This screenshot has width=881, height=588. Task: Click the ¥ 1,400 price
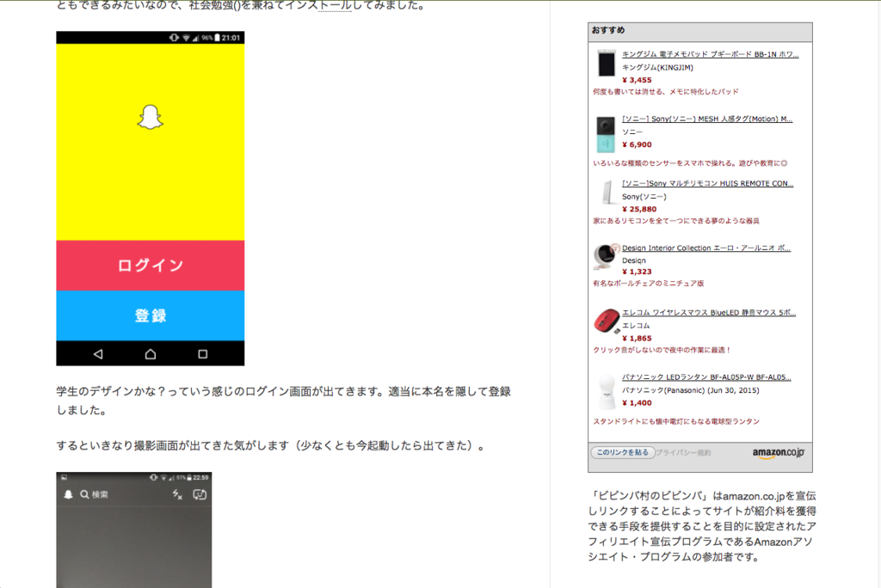tap(637, 402)
